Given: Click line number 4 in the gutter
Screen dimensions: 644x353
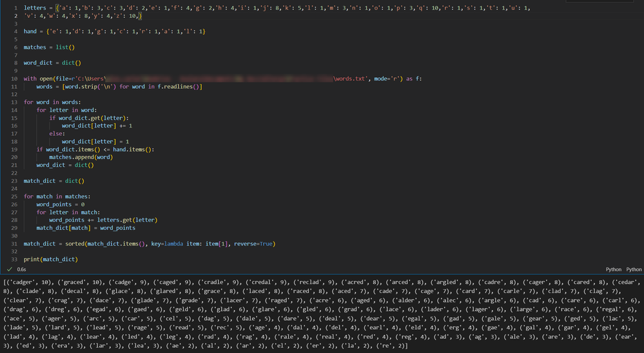Looking at the screenshot, I should click(15, 31).
